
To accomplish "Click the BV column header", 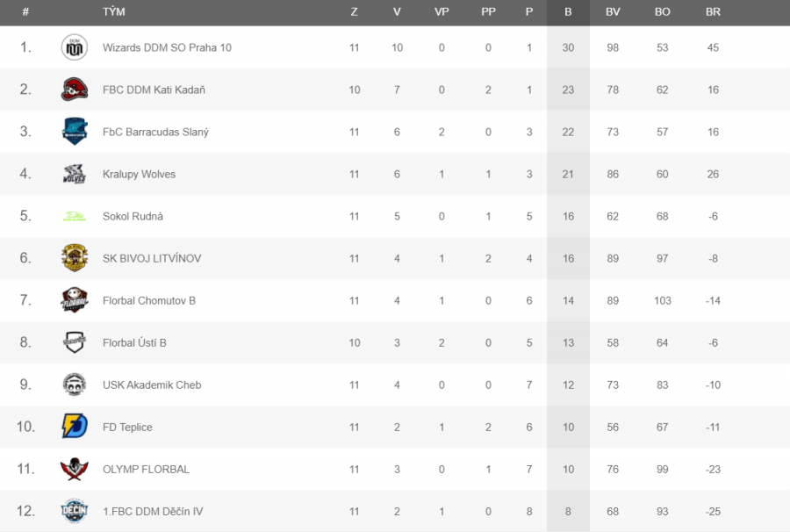I will pyautogui.click(x=613, y=11).
